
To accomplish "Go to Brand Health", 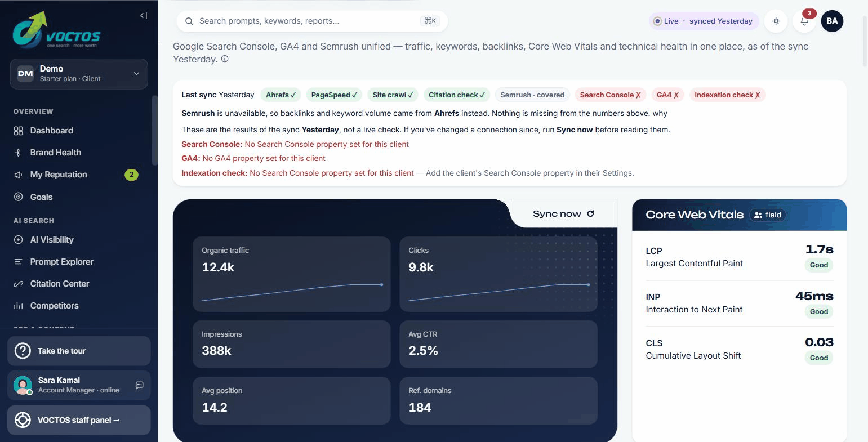I will point(79,153).
